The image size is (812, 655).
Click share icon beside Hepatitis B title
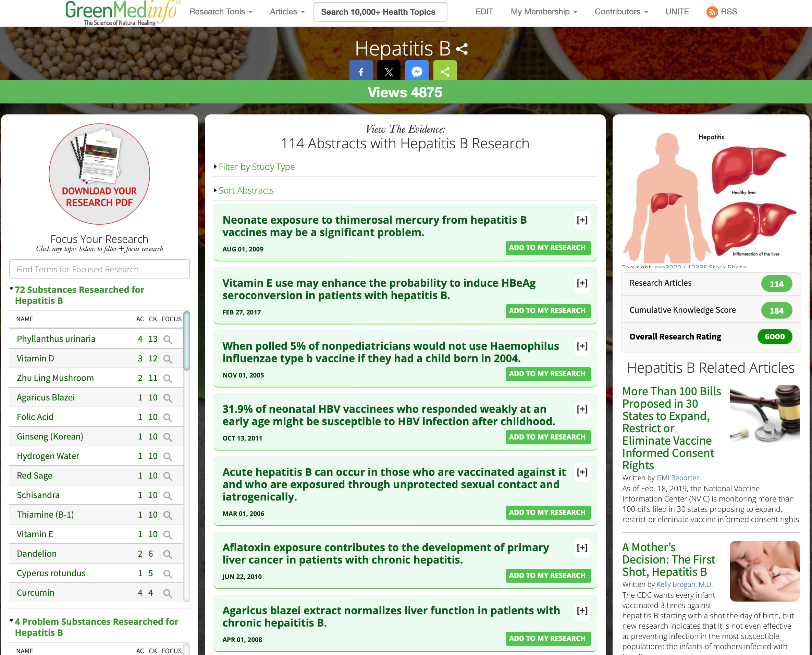point(462,49)
